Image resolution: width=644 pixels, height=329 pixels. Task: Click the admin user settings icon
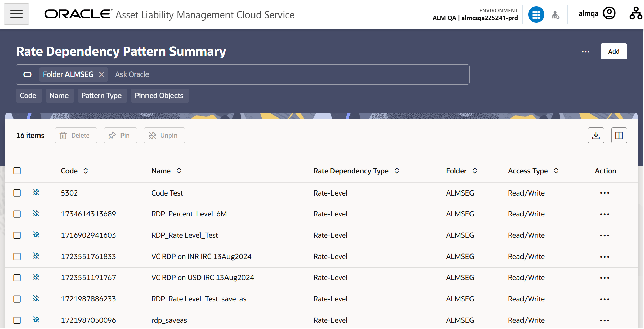(x=555, y=15)
